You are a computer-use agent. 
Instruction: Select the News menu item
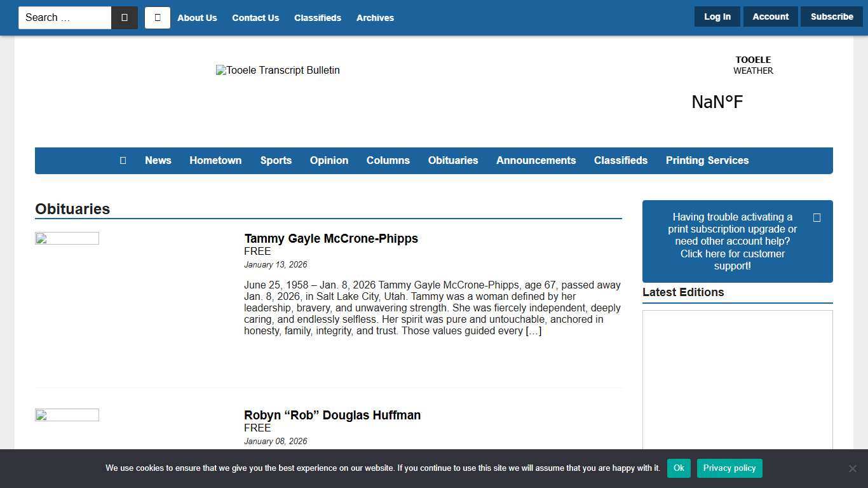click(158, 161)
